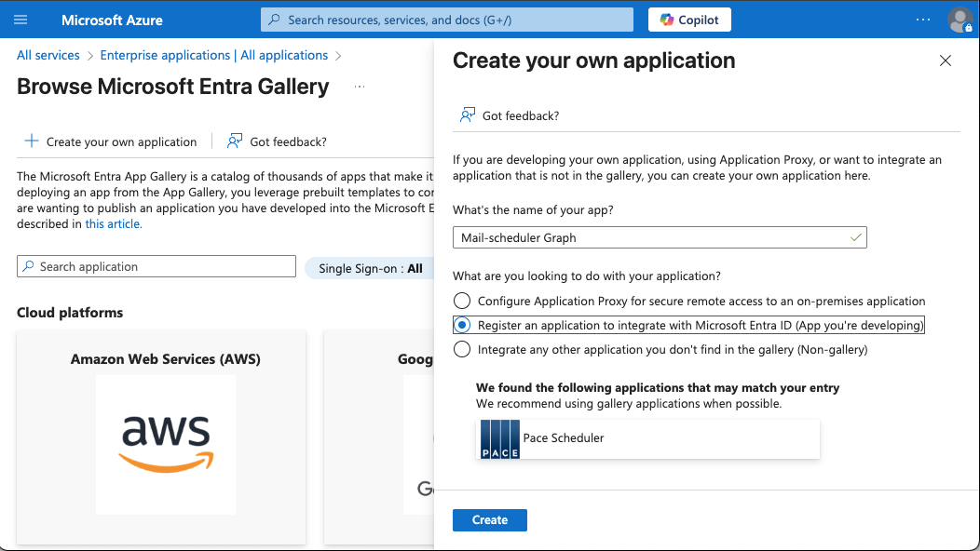Select the Non-gallery application radio option
This screenshot has width=980, height=551.
click(462, 349)
